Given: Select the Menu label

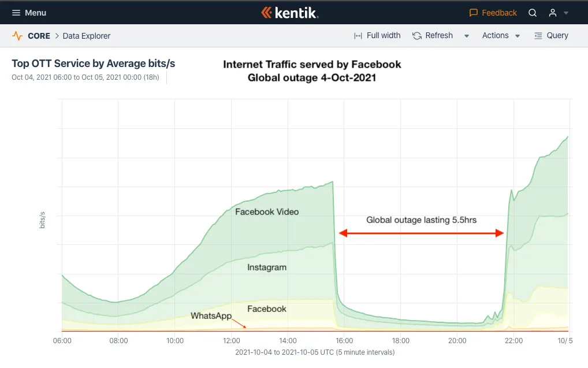Looking at the screenshot, I should [x=36, y=13].
